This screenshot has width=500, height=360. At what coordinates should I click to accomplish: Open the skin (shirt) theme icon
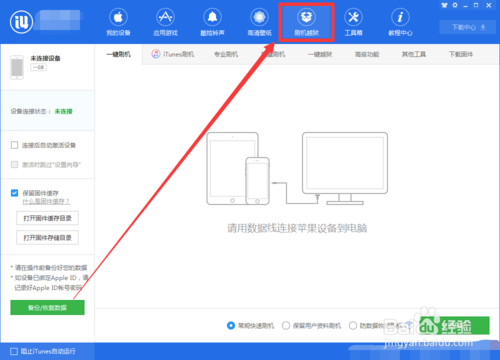click(444, 5)
